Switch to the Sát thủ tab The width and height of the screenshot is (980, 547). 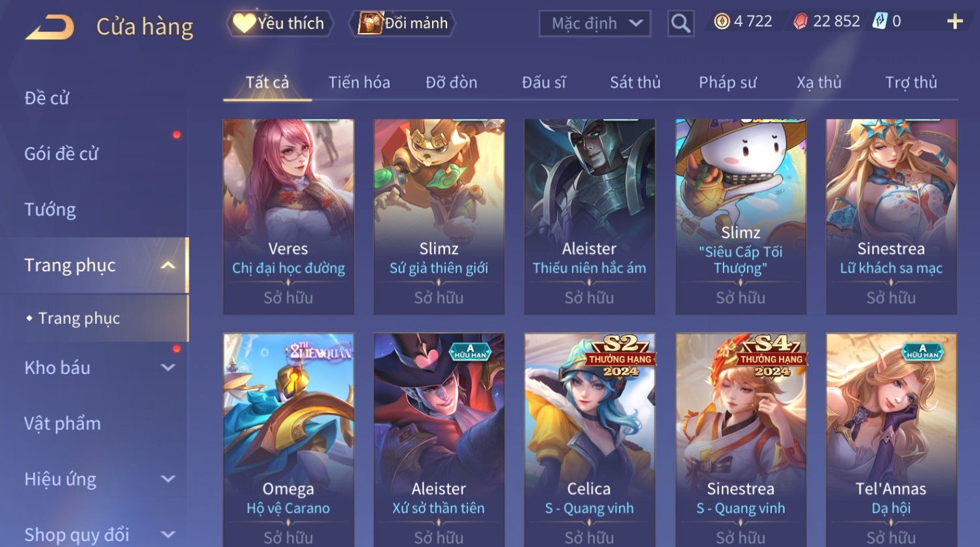(x=635, y=83)
